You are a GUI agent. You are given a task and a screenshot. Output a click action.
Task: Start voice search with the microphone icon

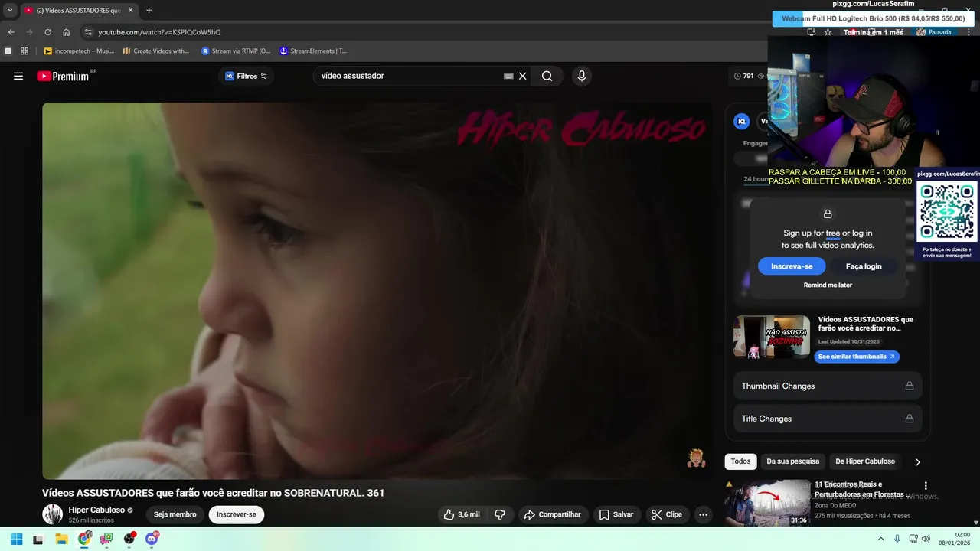click(x=581, y=76)
